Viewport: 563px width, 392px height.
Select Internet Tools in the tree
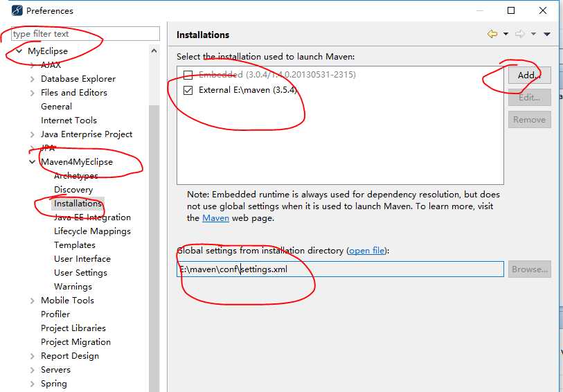pyautogui.click(x=69, y=121)
